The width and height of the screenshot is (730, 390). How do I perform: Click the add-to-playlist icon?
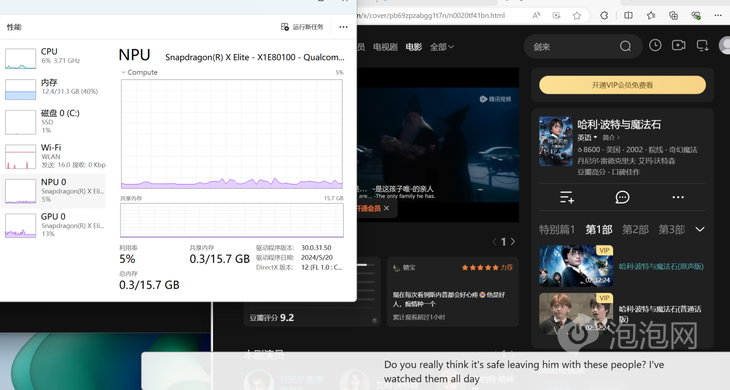[567, 197]
